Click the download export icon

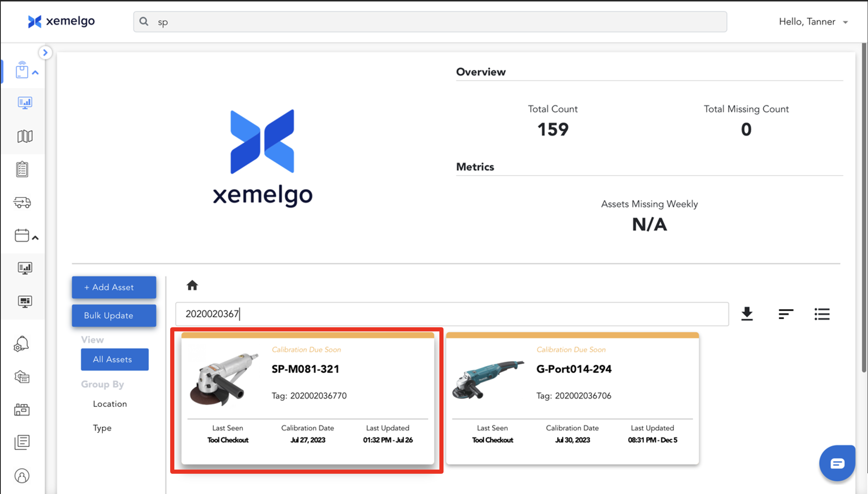coord(747,314)
